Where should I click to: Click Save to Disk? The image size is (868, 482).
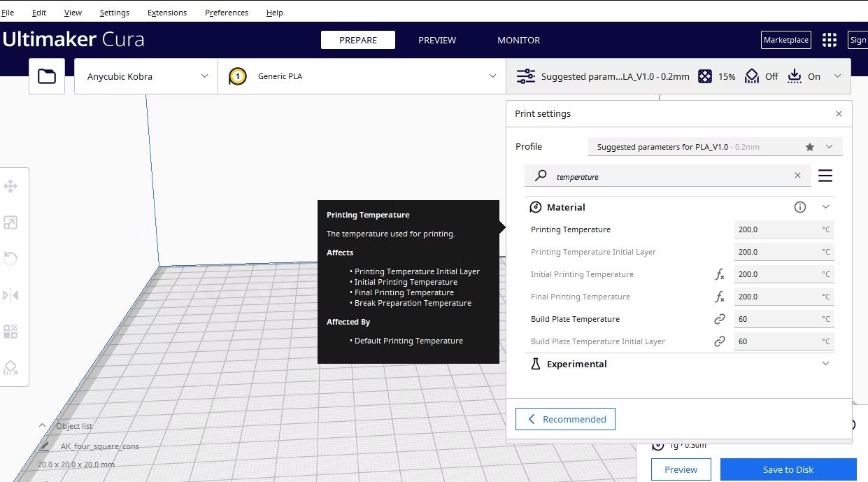pos(788,469)
